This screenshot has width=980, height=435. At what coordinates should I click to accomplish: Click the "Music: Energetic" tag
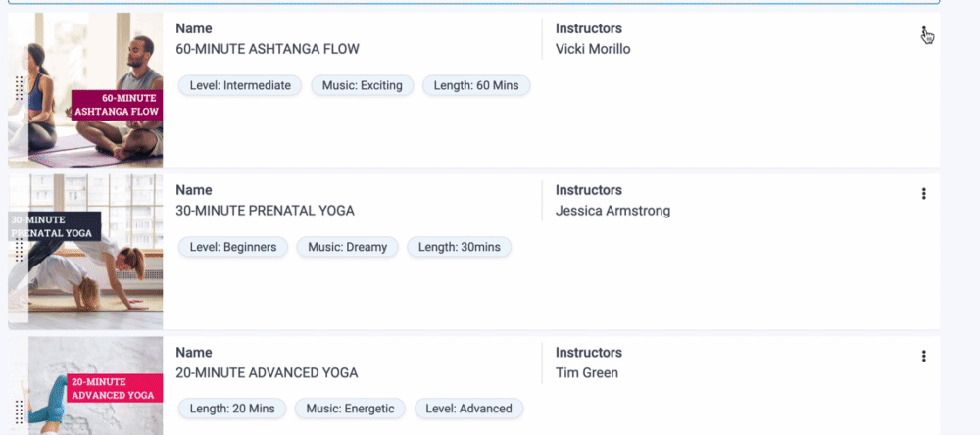click(x=350, y=409)
